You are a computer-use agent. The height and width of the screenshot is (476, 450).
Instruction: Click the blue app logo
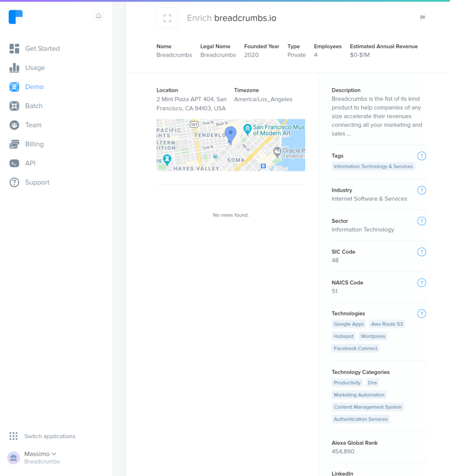(x=15, y=17)
